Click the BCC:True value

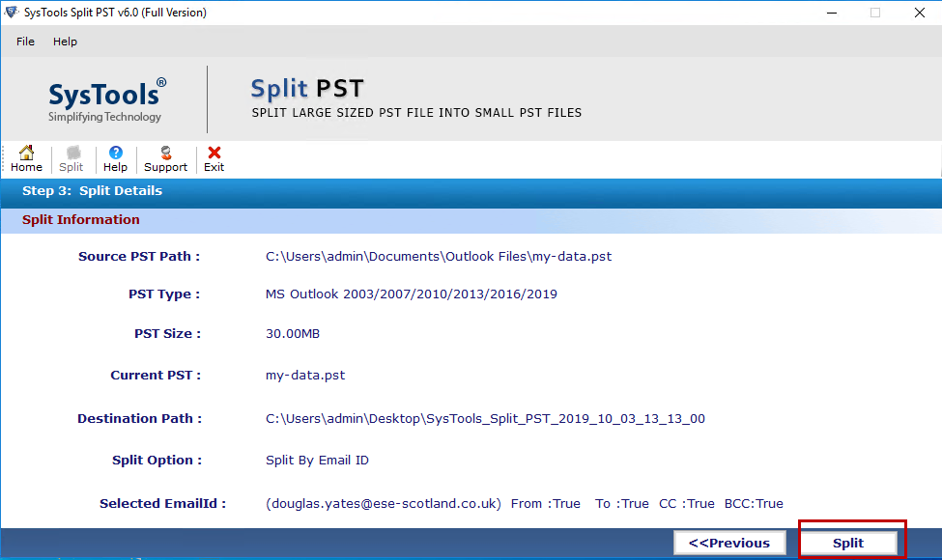(754, 504)
